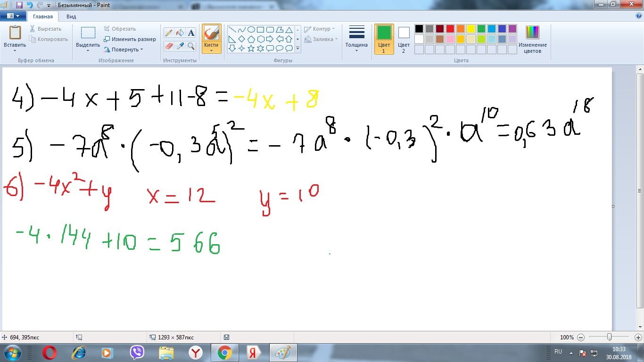Image resolution: width=644 pixels, height=362 pixels.
Task: Choose the oval shape
Action: point(251,29)
